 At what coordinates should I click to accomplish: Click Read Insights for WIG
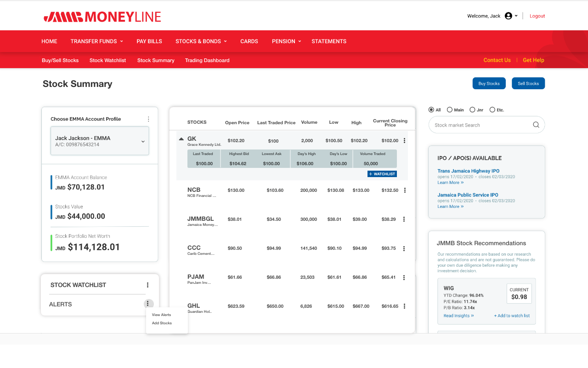[458, 316]
